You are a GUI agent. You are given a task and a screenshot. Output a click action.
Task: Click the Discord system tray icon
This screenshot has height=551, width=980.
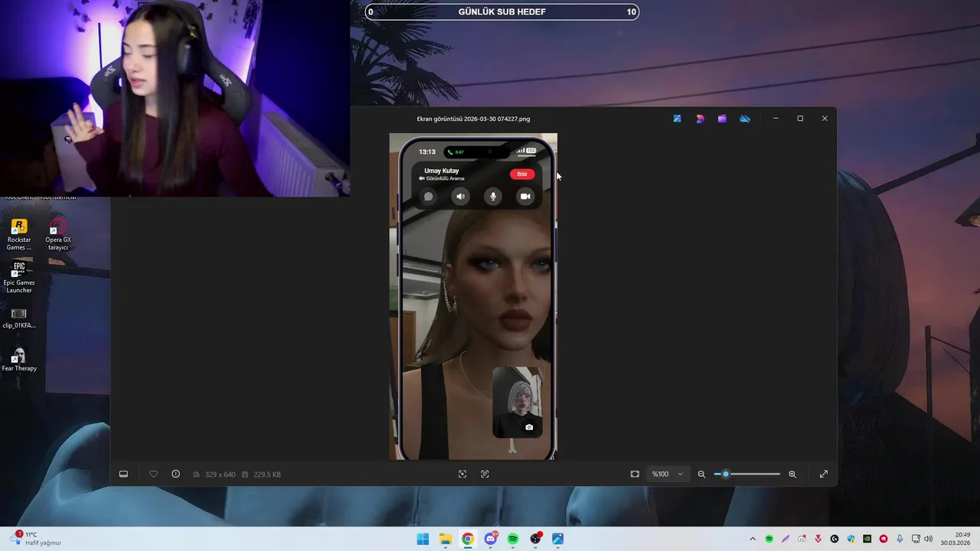click(802, 539)
